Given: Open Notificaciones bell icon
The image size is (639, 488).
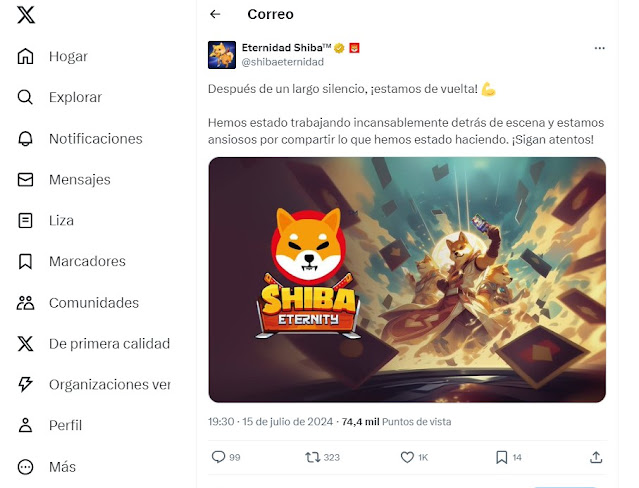Looking at the screenshot, I should (x=25, y=139).
